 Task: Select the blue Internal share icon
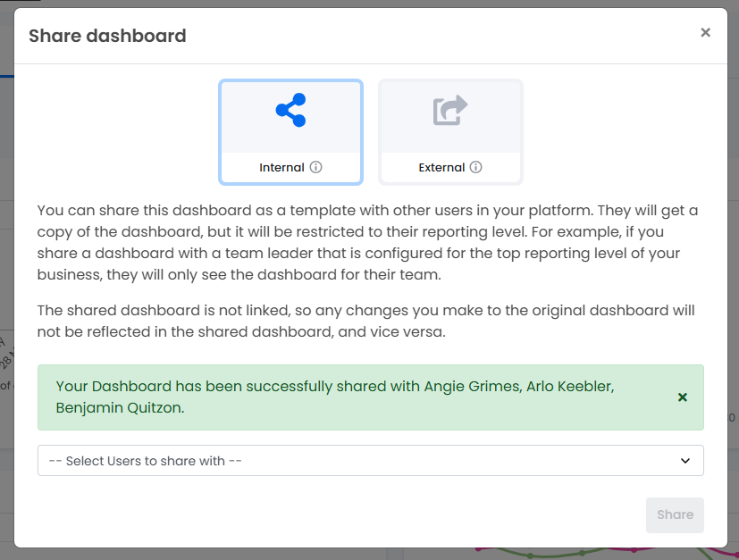pyautogui.click(x=290, y=110)
